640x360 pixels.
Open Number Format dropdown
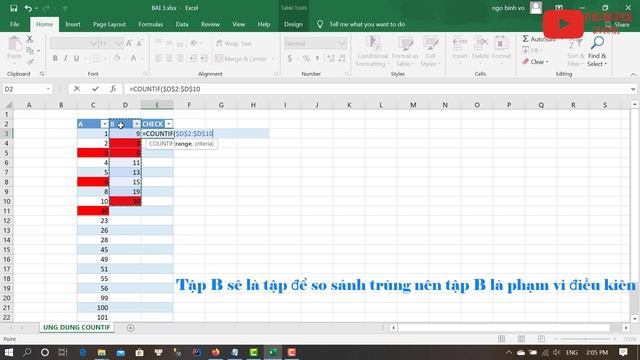pos(342,43)
